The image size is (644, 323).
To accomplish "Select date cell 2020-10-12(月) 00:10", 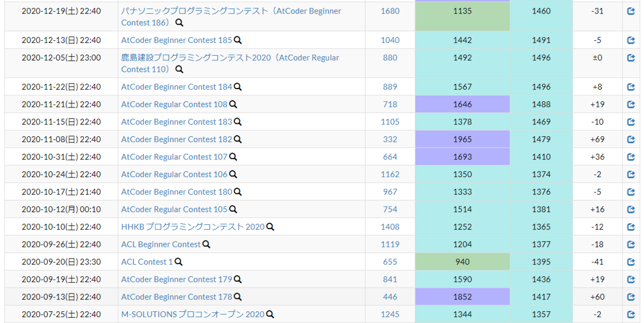I will click(61, 209).
